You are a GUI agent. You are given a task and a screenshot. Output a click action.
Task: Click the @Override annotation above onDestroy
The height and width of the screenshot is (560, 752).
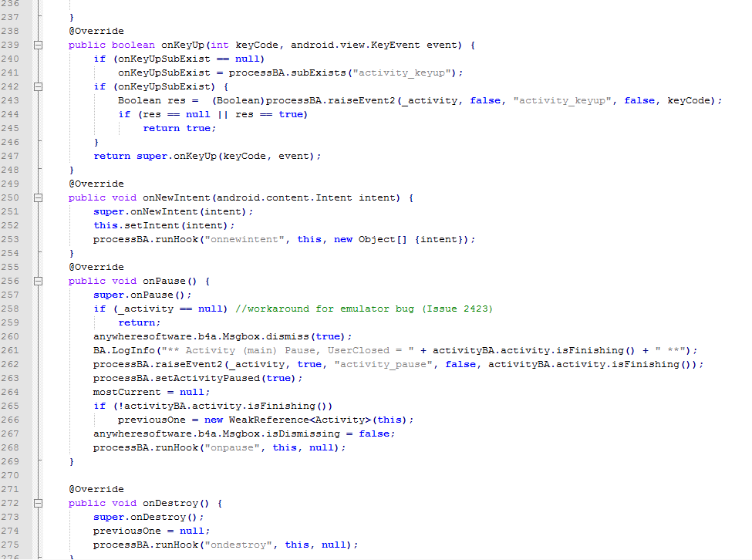pyautogui.click(x=96, y=489)
